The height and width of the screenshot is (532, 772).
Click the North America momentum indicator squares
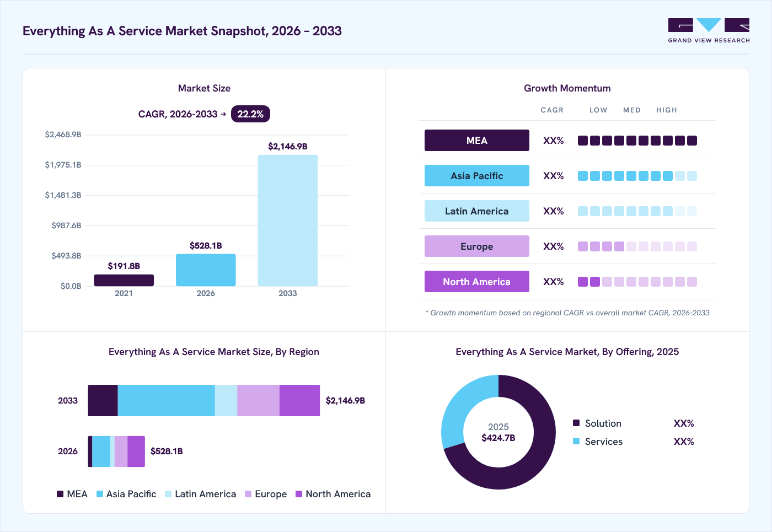[637, 282]
